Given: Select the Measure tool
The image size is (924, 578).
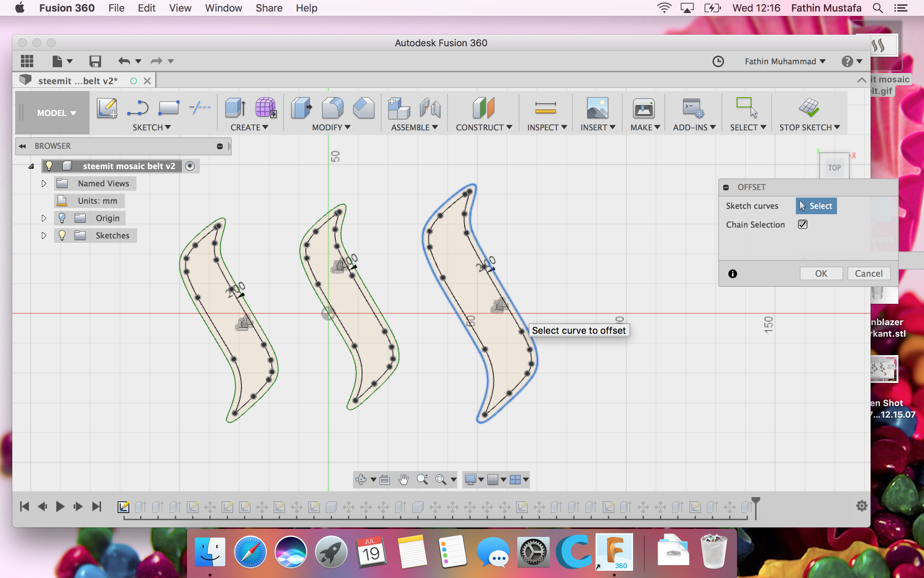Looking at the screenshot, I should [x=546, y=108].
